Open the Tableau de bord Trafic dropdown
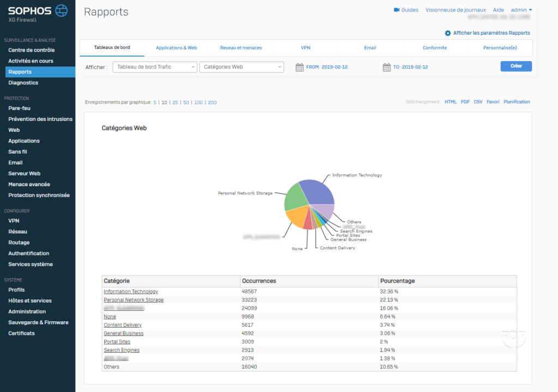Image resolution: width=558 pixels, height=392 pixels. [155, 67]
